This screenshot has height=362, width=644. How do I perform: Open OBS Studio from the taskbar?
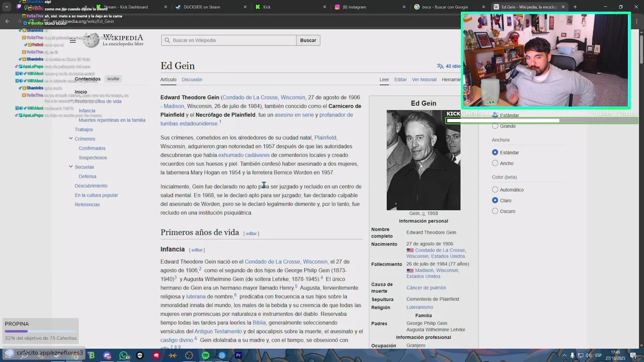pyautogui.click(x=189, y=355)
